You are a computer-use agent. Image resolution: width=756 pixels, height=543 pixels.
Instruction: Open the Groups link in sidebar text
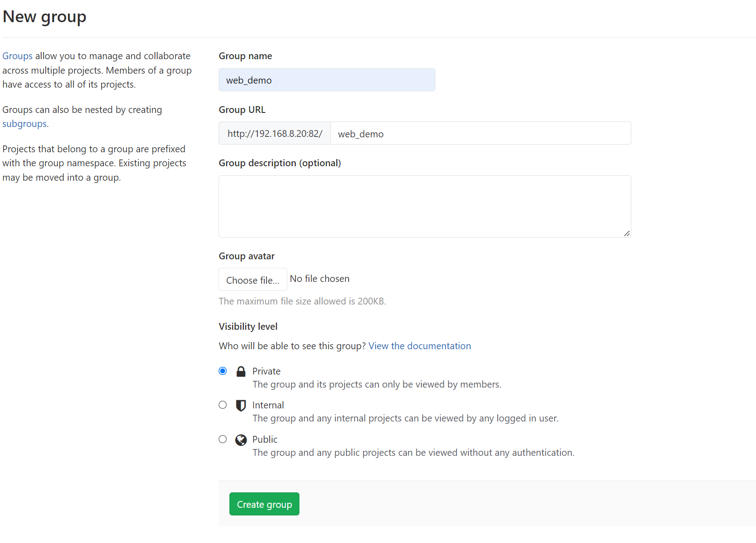pyautogui.click(x=18, y=56)
